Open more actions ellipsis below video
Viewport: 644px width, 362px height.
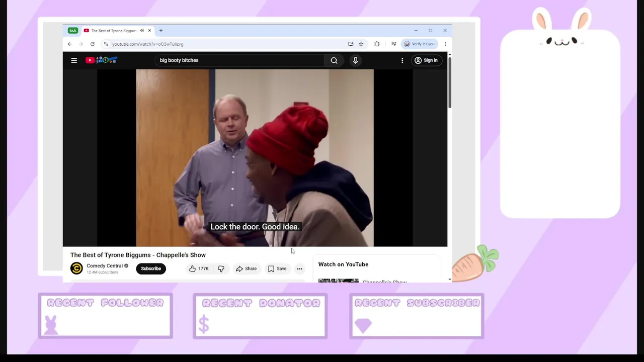(299, 269)
